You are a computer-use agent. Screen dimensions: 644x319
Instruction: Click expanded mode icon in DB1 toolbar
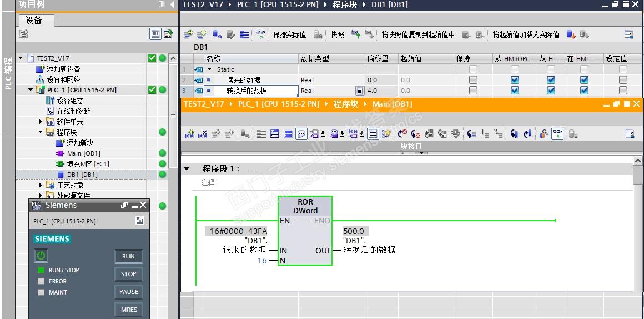[244, 34]
